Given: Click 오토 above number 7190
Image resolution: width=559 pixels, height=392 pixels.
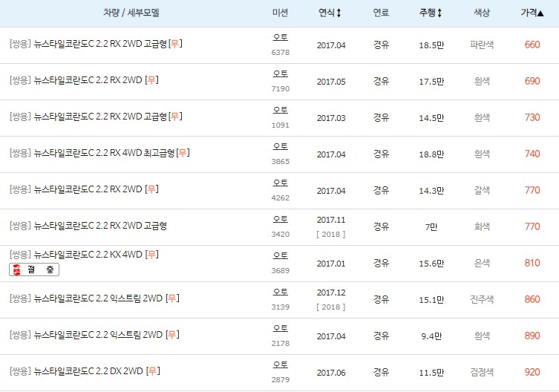Looking at the screenshot, I should [x=280, y=73].
